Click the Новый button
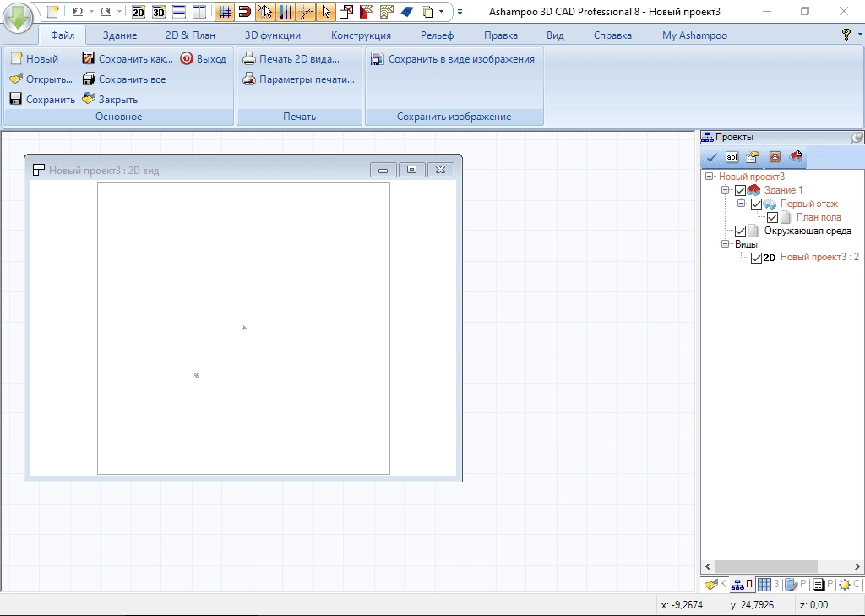 (x=34, y=59)
